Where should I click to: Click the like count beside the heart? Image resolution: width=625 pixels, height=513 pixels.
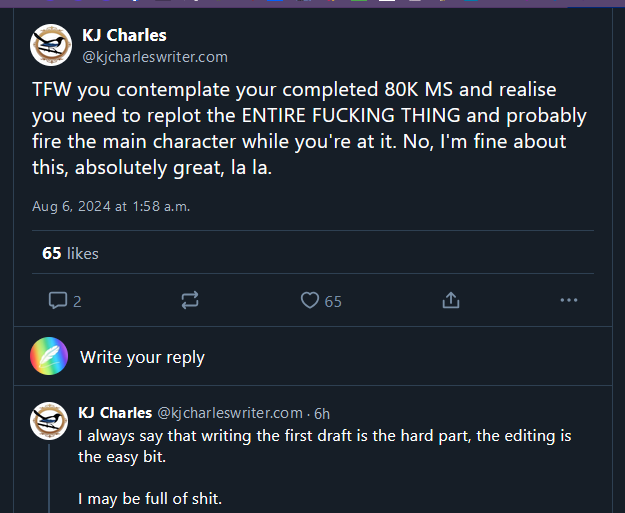coord(333,301)
